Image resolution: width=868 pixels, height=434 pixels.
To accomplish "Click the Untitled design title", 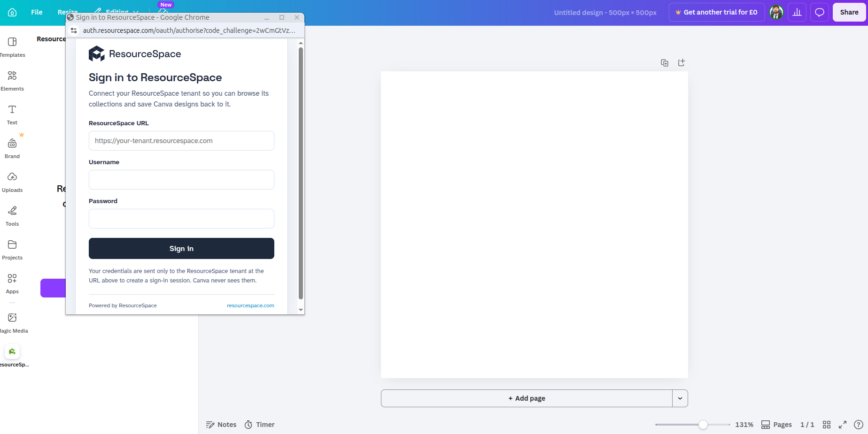I will click(x=605, y=13).
